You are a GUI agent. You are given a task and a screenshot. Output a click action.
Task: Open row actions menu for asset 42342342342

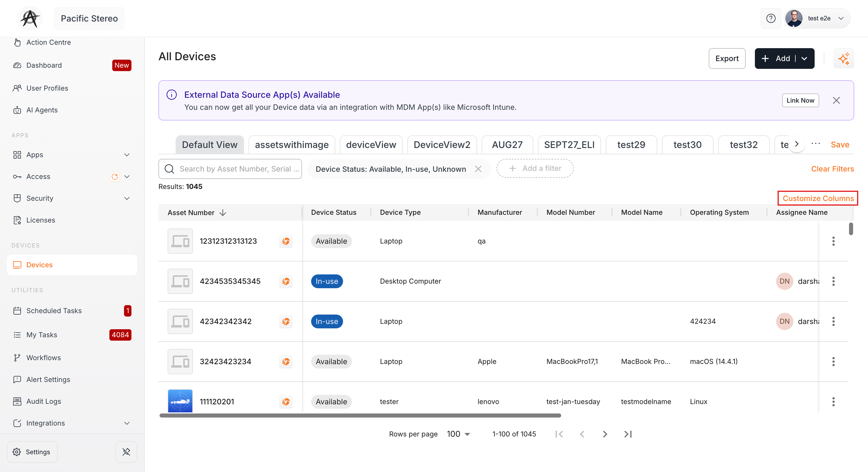(x=833, y=321)
